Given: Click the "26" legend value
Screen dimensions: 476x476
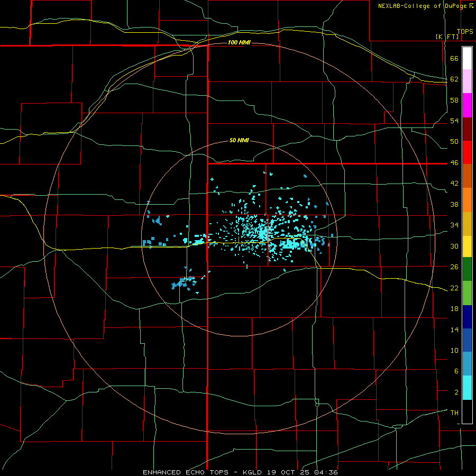Looking at the screenshot, I should click(x=454, y=267).
